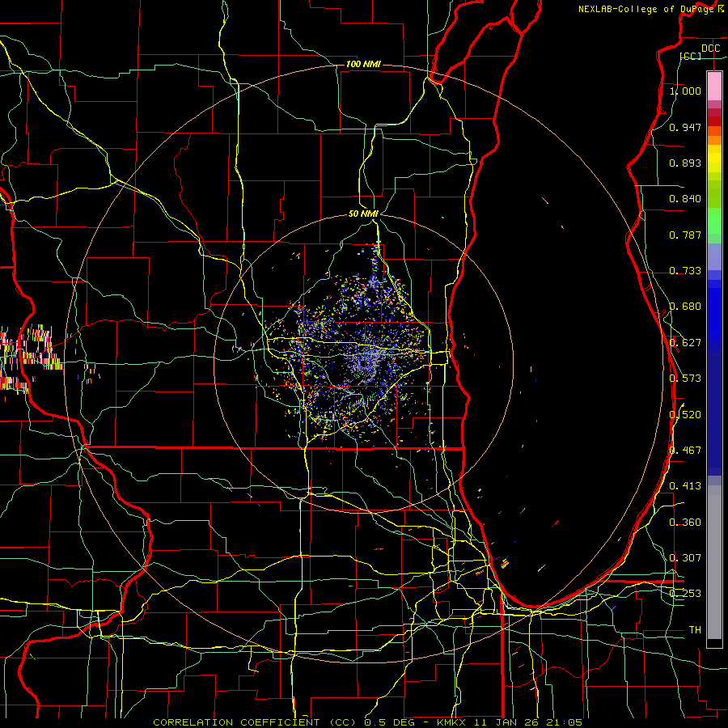728x728 pixels.
Task: Click the 0.467 legend value
Action: click(685, 451)
